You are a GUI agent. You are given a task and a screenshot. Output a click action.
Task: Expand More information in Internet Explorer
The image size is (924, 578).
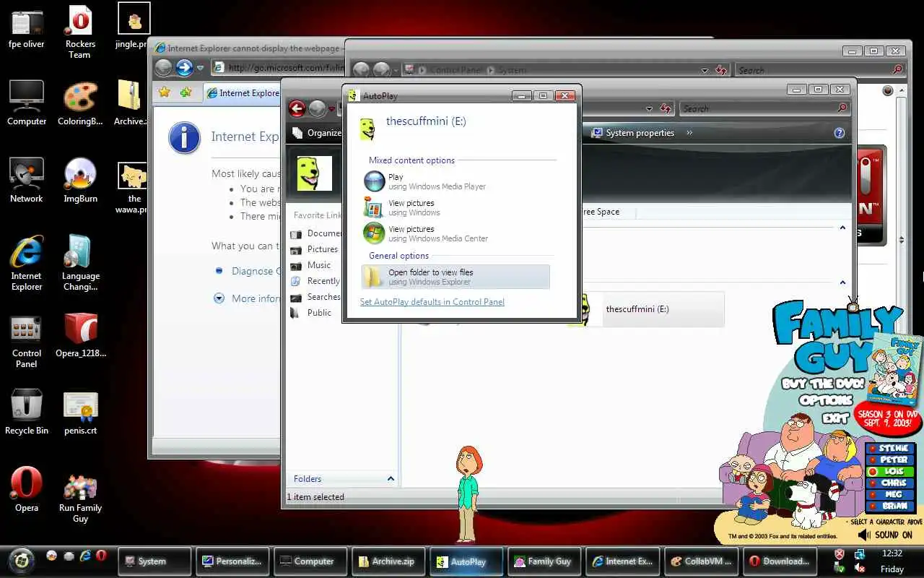219,298
